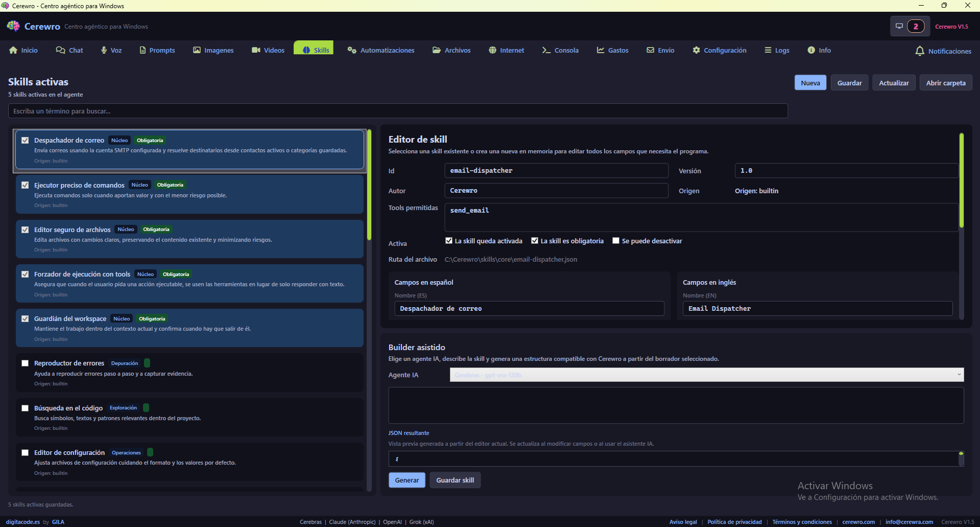Open the Internet globe icon
This screenshot has width=980, height=527.
click(492, 50)
